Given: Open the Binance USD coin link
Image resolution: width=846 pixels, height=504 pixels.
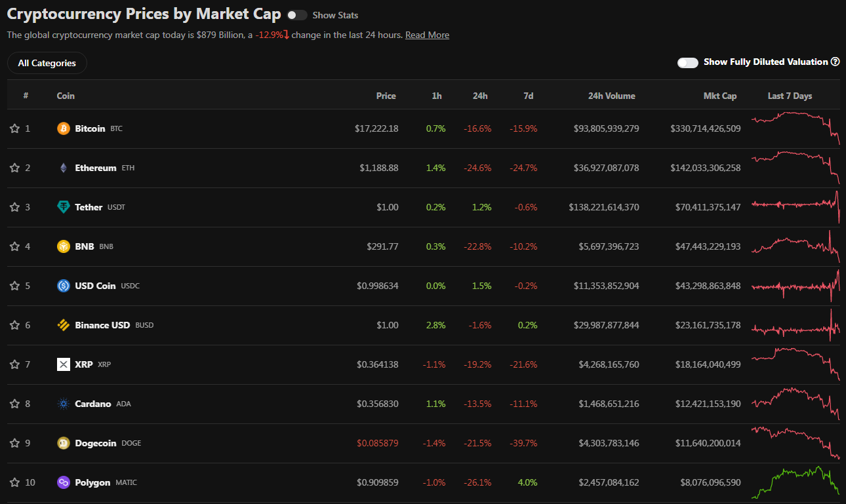Looking at the screenshot, I should [102, 325].
